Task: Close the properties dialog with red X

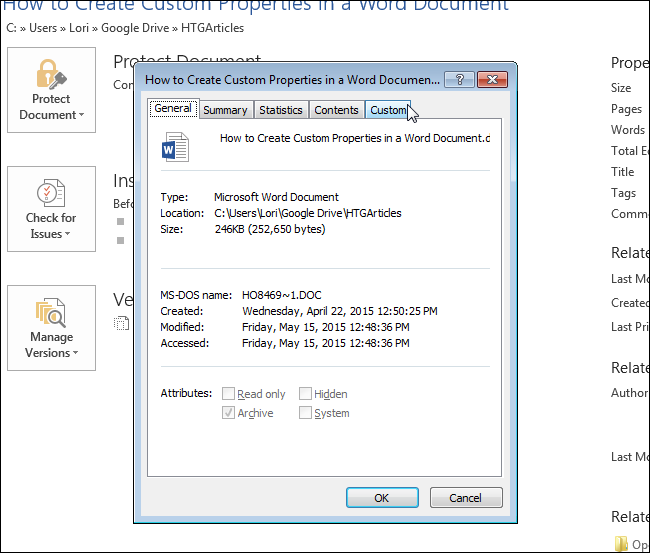Action: point(492,79)
